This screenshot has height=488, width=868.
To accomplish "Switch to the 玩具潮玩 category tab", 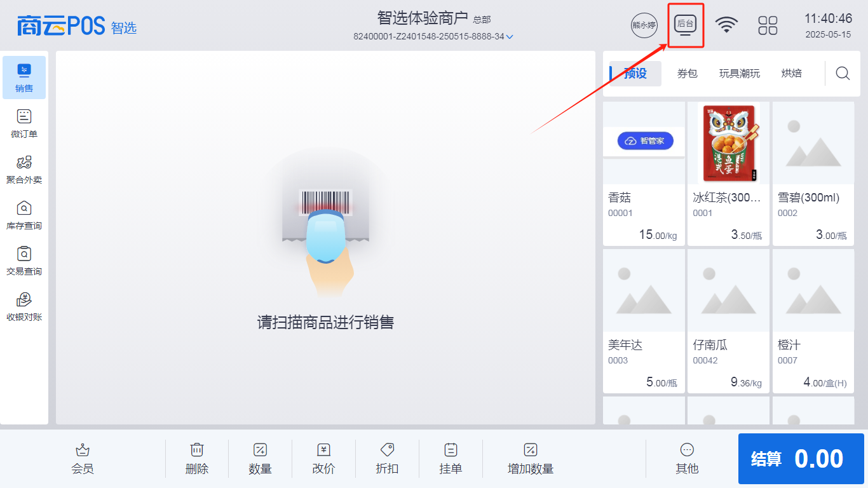I will click(739, 74).
